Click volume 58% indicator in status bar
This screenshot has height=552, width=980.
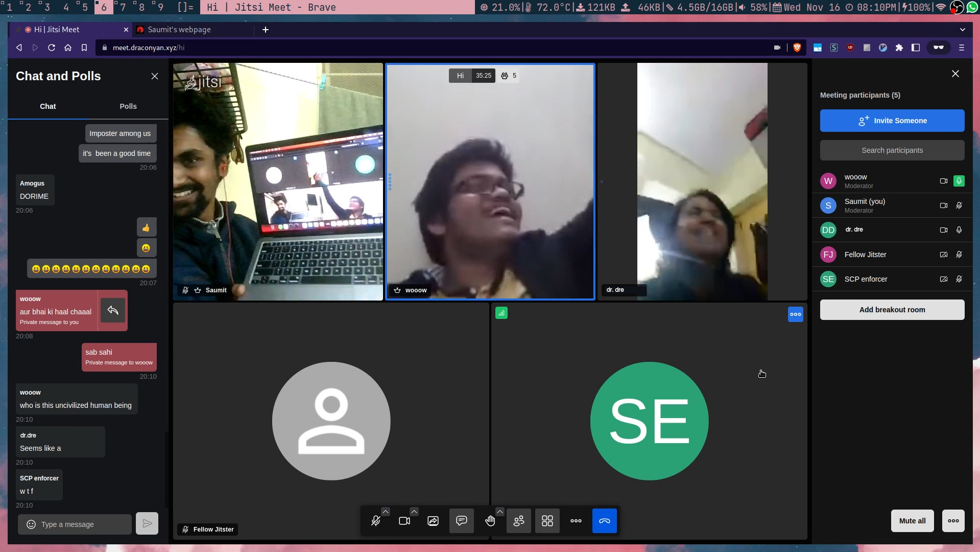click(752, 7)
